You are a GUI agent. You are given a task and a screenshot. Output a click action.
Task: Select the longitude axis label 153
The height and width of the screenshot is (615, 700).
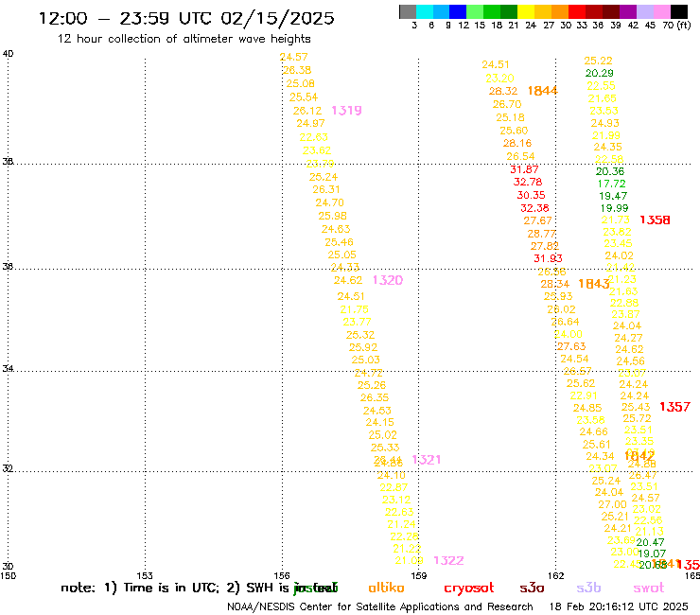tap(145, 575)
